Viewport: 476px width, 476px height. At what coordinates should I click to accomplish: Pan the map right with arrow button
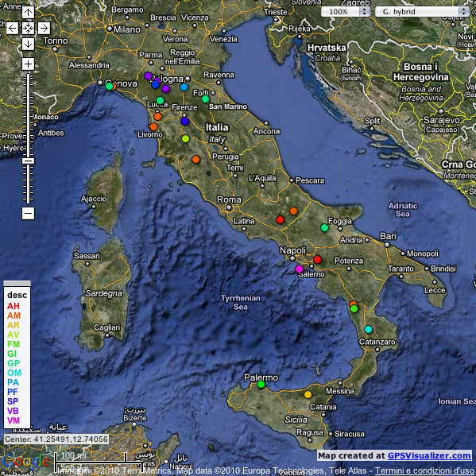(x=44, y=29)
